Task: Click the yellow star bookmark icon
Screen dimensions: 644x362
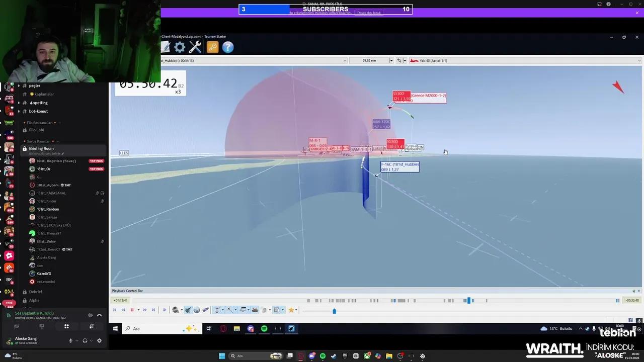Action: tap(291, 310)
